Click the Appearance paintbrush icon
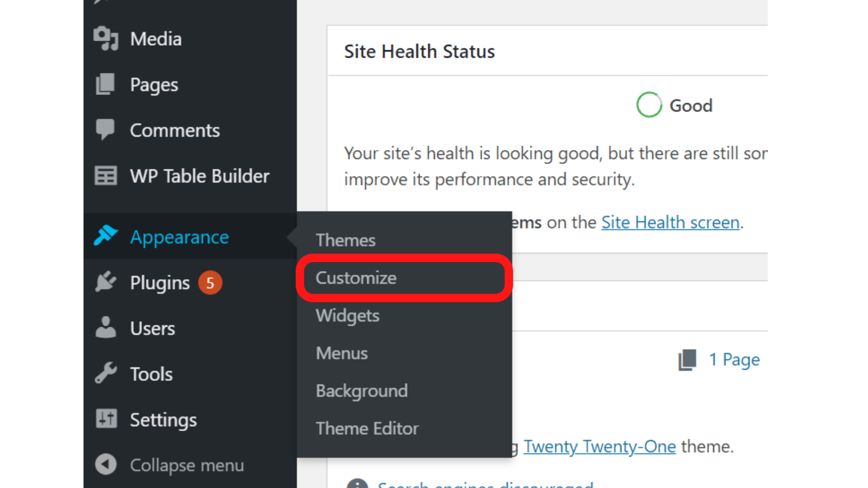This screenshot has width=868, height=488. (x=105, y=235)
